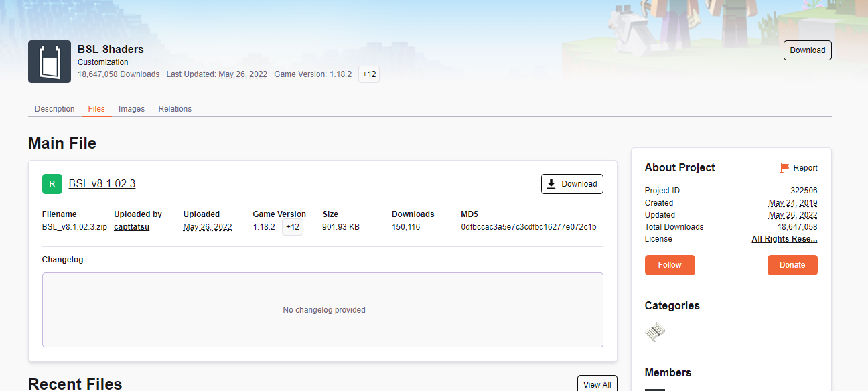The image size is (868, 391).
Task: Click game version 1.18.2 in file row
Action: (x=264, y=227)
